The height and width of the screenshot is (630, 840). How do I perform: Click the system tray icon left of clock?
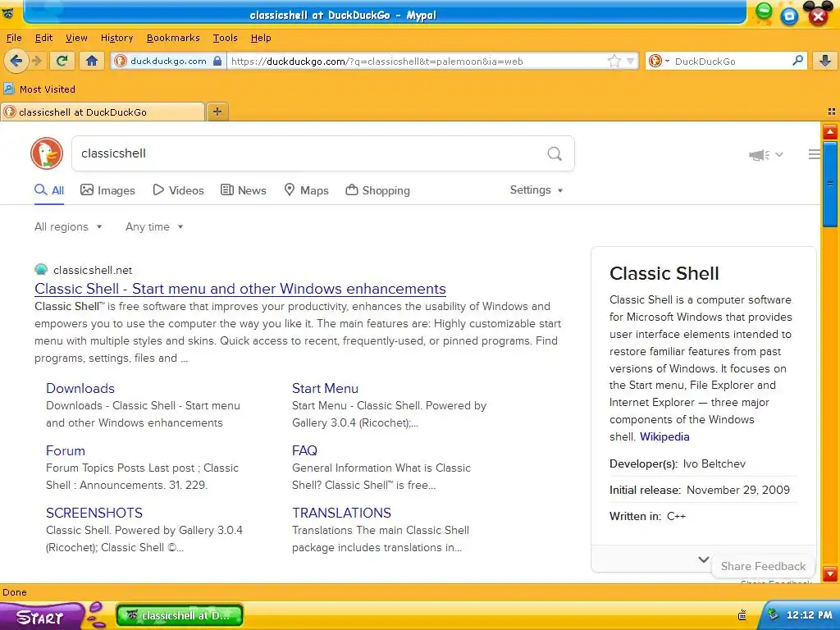pyautogui.click(x=742, y=615)
